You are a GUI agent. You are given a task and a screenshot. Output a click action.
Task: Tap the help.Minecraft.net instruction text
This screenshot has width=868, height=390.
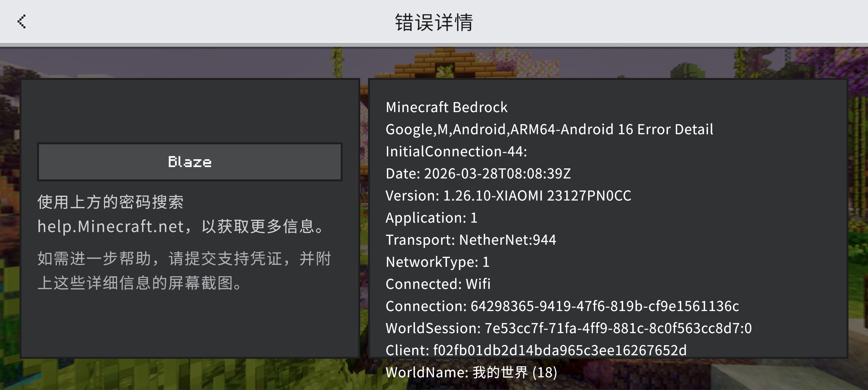(x=182, y=226)
